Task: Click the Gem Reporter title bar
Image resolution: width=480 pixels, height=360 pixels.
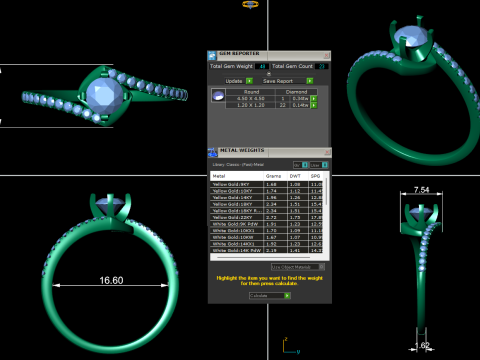Action: (x=270, y=55)
